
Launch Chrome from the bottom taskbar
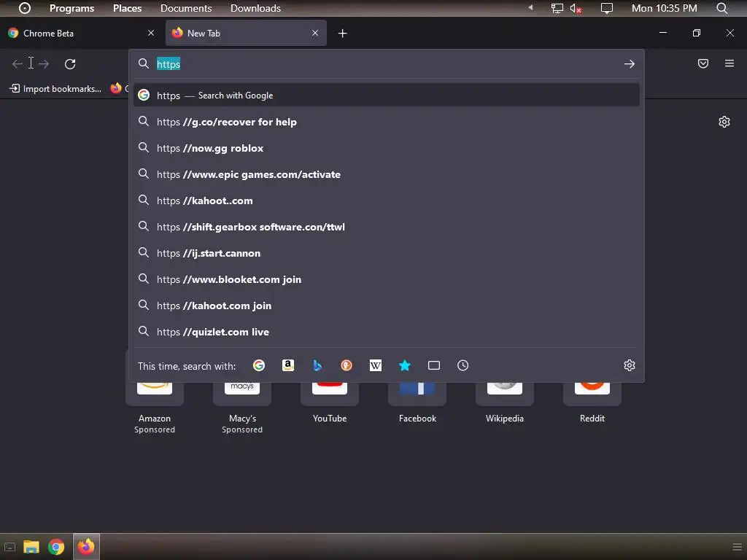pos(56,547)
